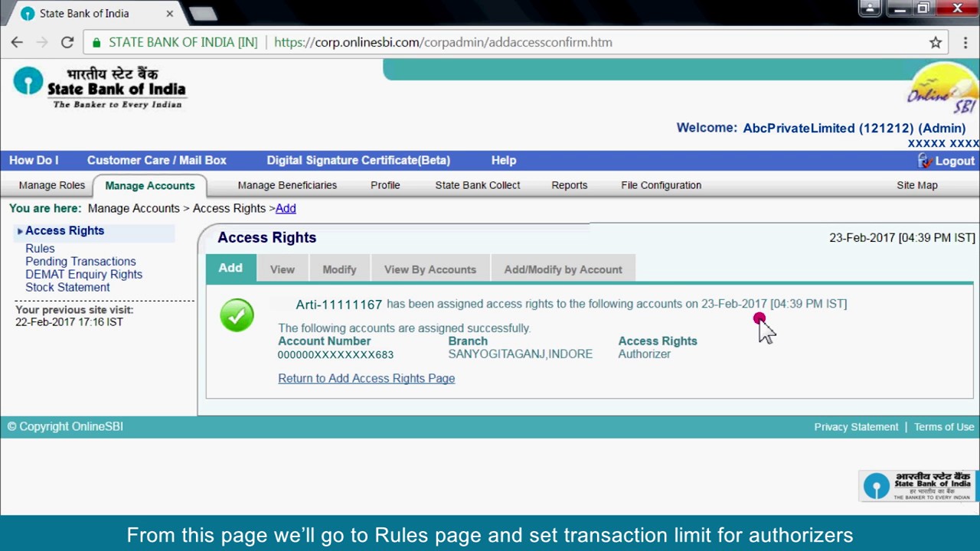This screenshot has height=551, width=980.
Task: Open DEMAT Enquiry Rights
Action: 83,274
